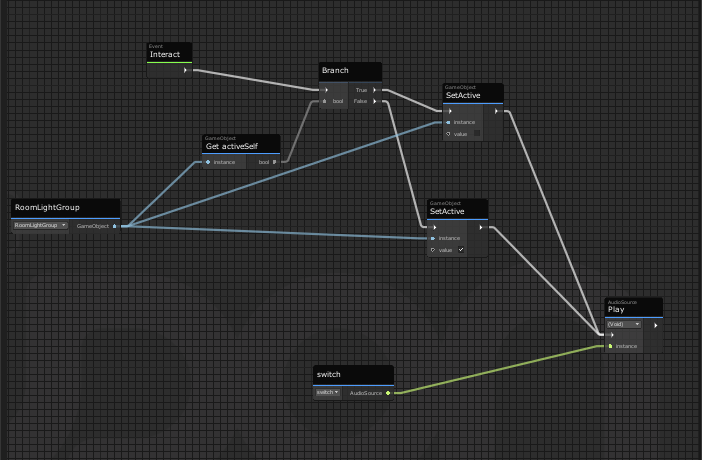Screen dimensions: 702x460
Task: Click the Branch node True output port
Action: [x=375, y=90]
